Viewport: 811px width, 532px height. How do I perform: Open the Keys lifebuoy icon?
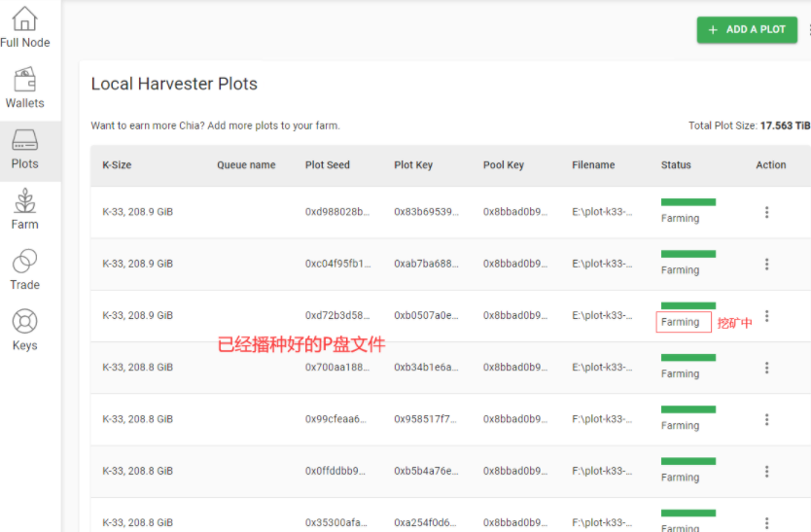click(x=24, y=322)
